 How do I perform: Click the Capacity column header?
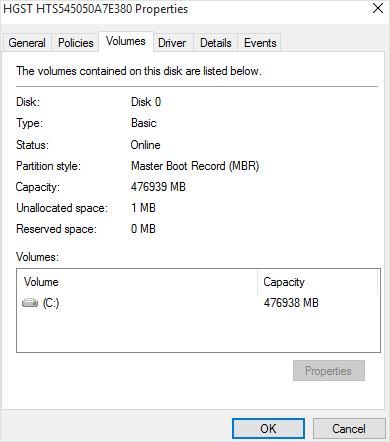pyautogui.click(x=318, y=282)
